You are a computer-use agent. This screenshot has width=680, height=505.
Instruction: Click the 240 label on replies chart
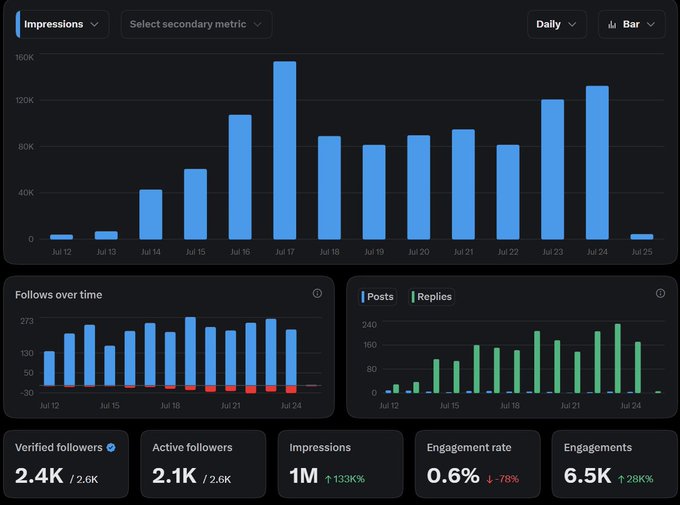coord(369,325)
